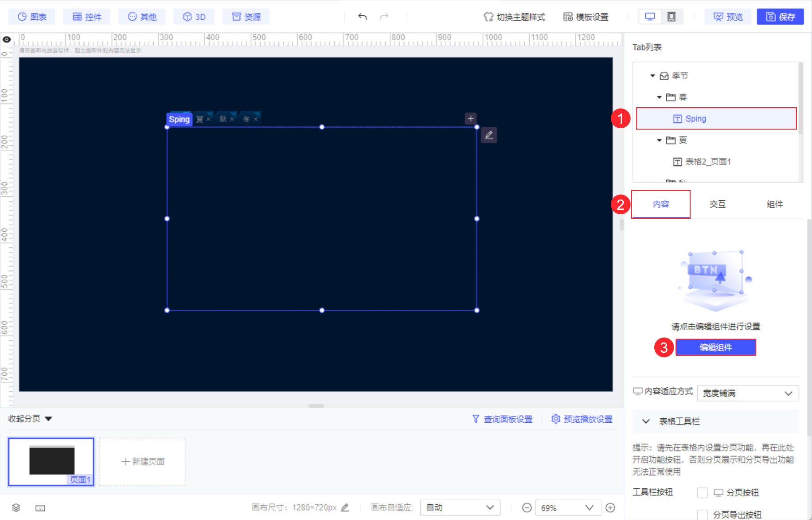This screenshot has width=812, height=520.
Task: Open the layers icon at bottom left
Action: tap(16, 507)
